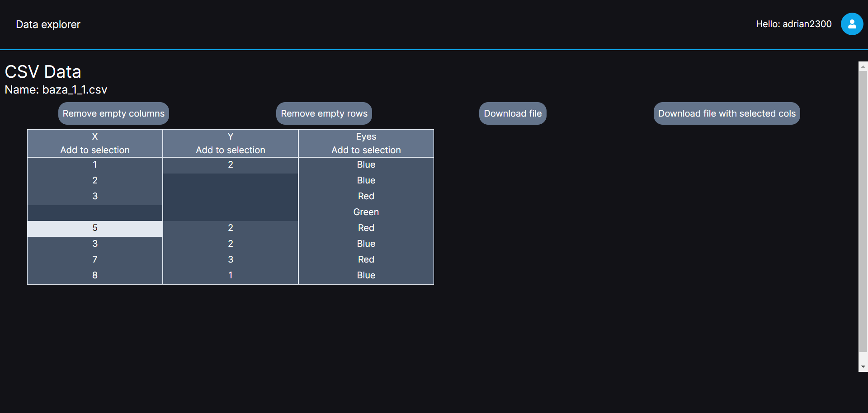Click the Remove empty columns button
This screenshot has width=868, height=413.
[x=113, y=113]
